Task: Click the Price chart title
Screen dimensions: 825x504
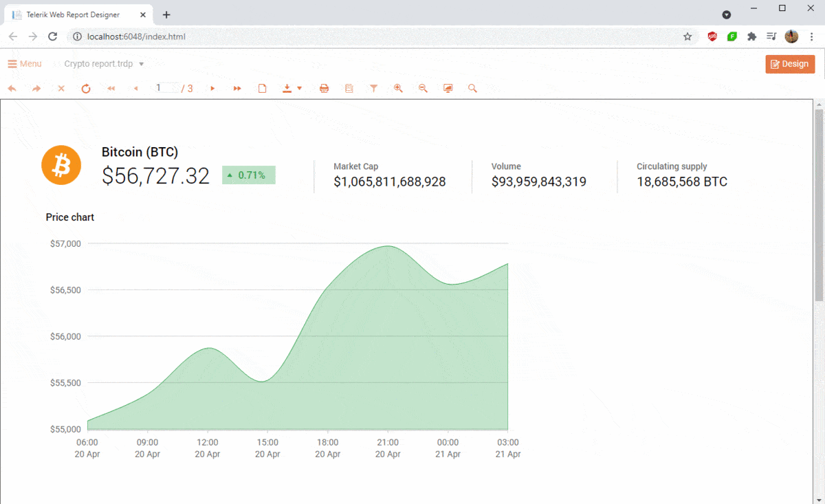Action: [x=70, y=217]
